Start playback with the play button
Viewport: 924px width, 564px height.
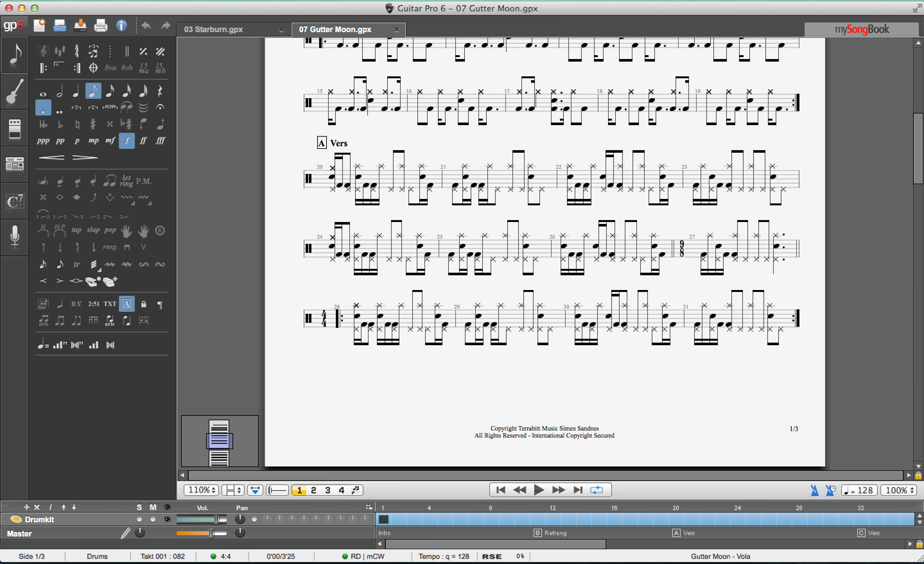click(539, 490)
